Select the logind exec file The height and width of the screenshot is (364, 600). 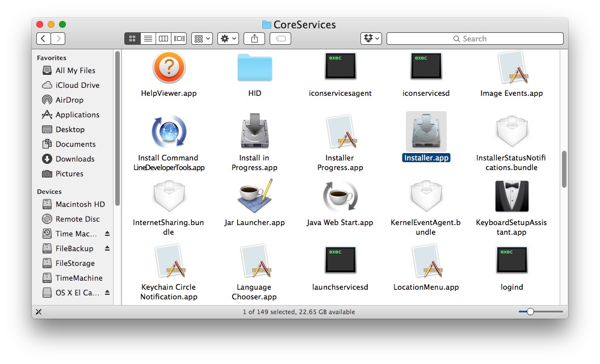511,261
